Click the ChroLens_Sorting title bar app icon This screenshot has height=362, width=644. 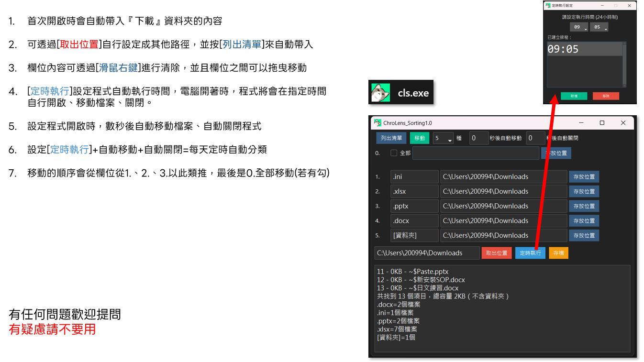pyautogui.click(x=378, y=123)
